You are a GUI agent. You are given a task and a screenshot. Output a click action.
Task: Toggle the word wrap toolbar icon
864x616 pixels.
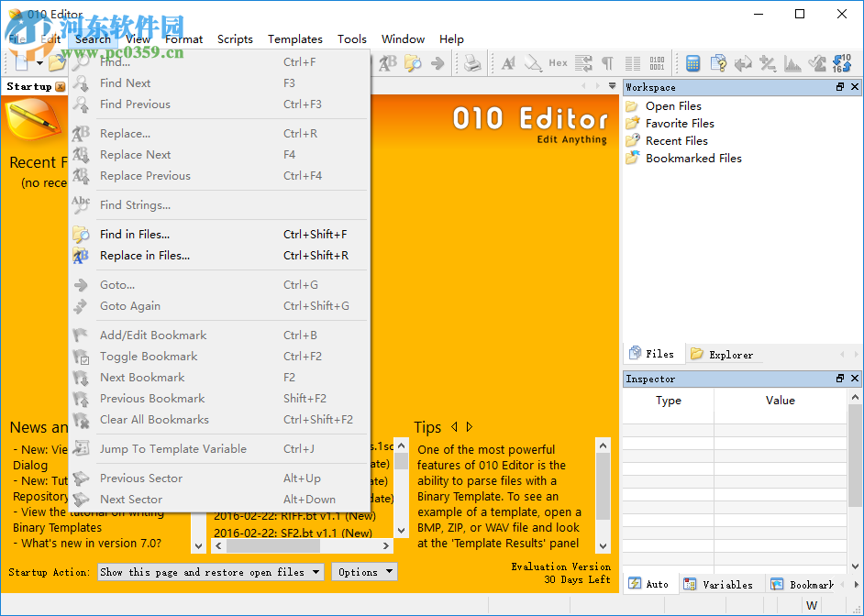pos(583,63)
